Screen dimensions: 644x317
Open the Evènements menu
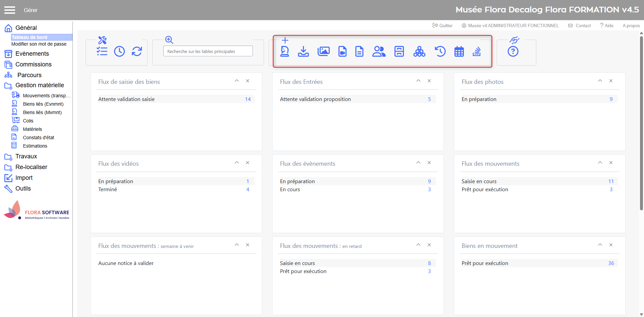[x=32, y=54]
